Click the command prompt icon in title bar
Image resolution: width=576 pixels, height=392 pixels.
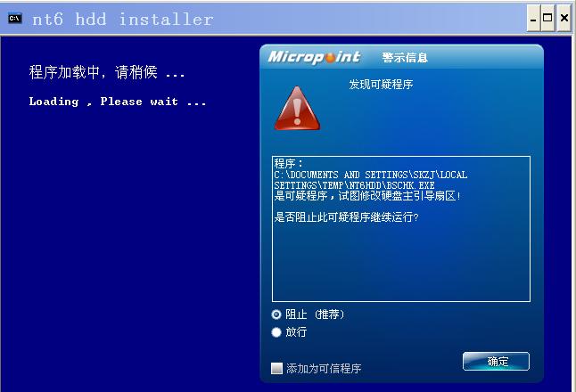pos(15,18)
